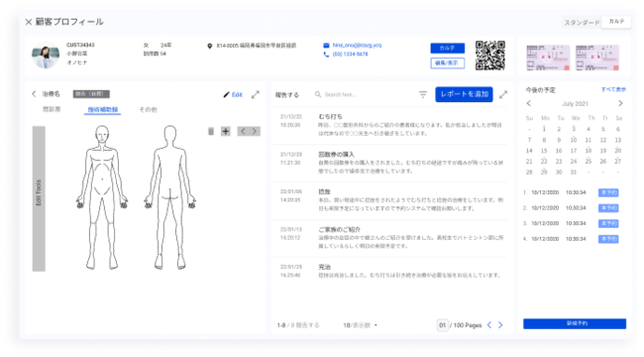Click the blue レポートを追加 button
The height and width of the screenshot is (357, 644).
pos(464,94)
